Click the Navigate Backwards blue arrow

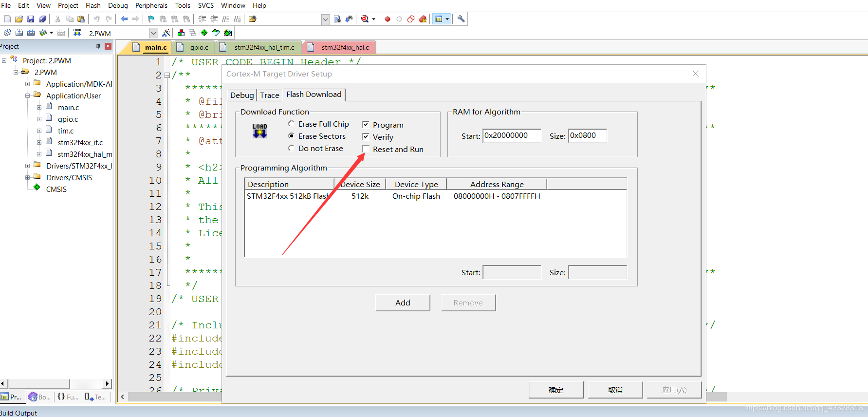(124, 19)
